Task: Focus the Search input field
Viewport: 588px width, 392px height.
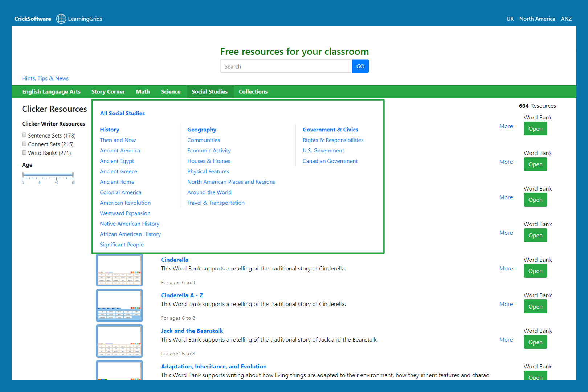Action: click(x=286, y=66)
